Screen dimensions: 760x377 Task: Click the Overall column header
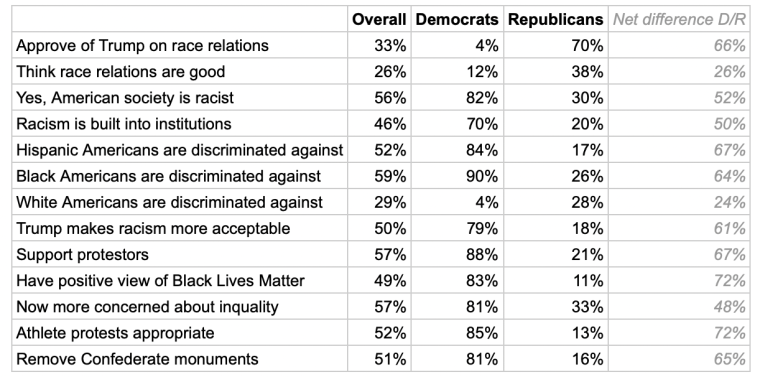tap(379, 19)
